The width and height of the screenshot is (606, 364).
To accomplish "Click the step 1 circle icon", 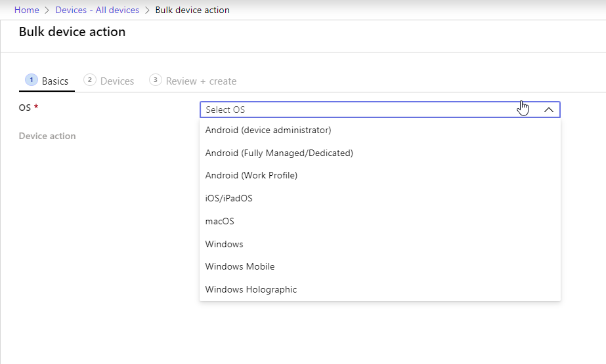I will point(31,80).
